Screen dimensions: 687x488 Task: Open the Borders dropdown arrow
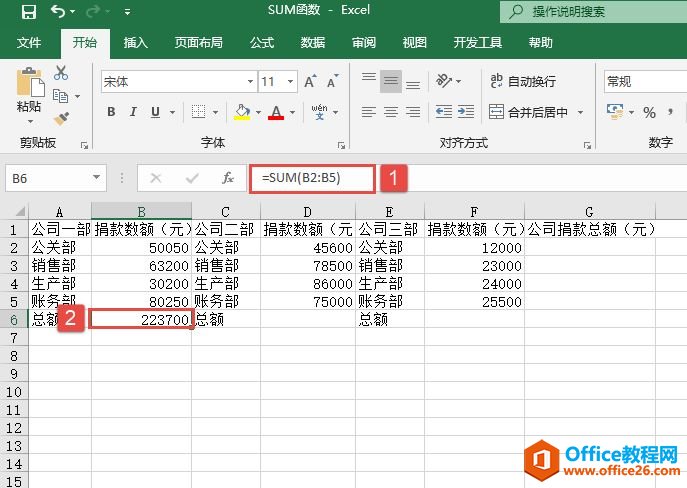(x=215, y=113)
